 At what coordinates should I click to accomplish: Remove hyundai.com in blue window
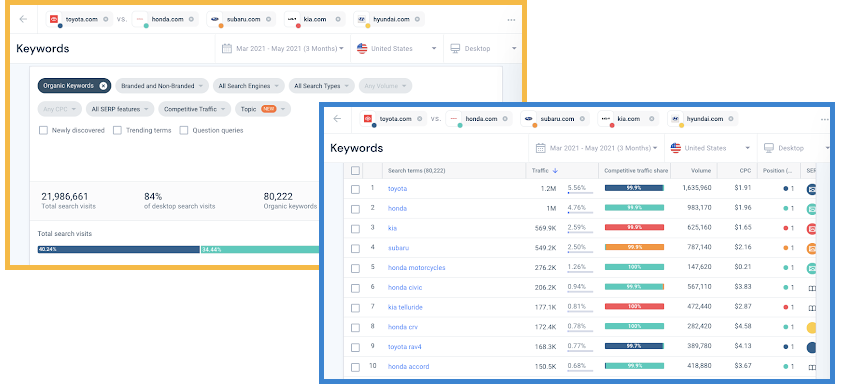(x=731, y=119)
